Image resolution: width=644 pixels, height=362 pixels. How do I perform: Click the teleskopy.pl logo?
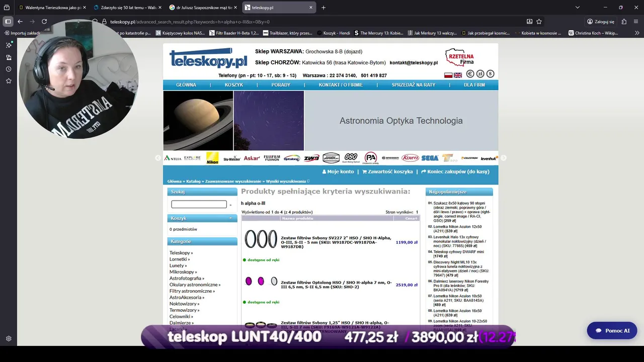tap(209, 59)
